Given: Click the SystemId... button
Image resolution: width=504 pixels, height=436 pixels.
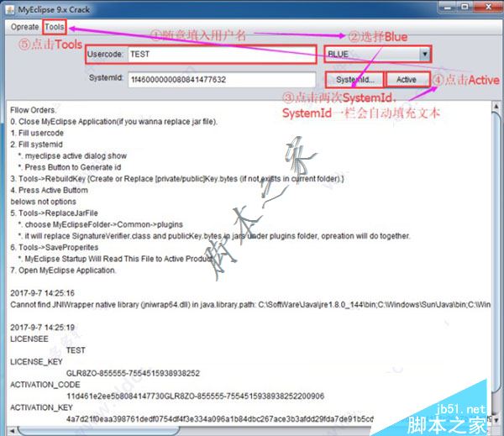Looking at the screenshot, I should [354, 80].
